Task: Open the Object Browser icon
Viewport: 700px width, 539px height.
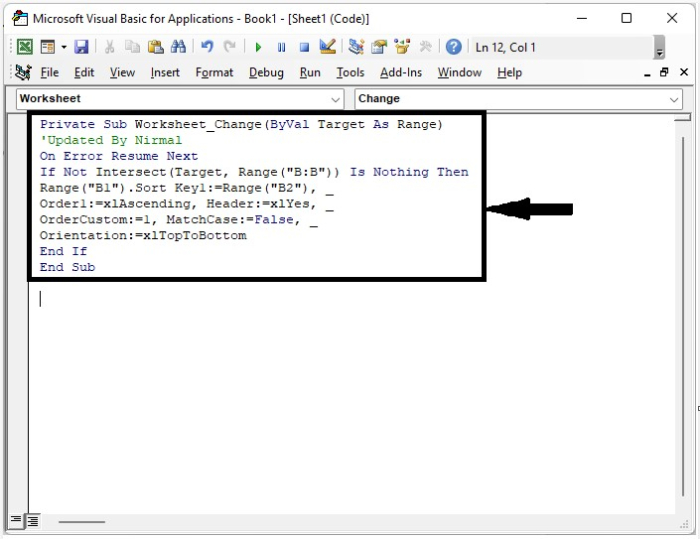Action: pos(402,47)
